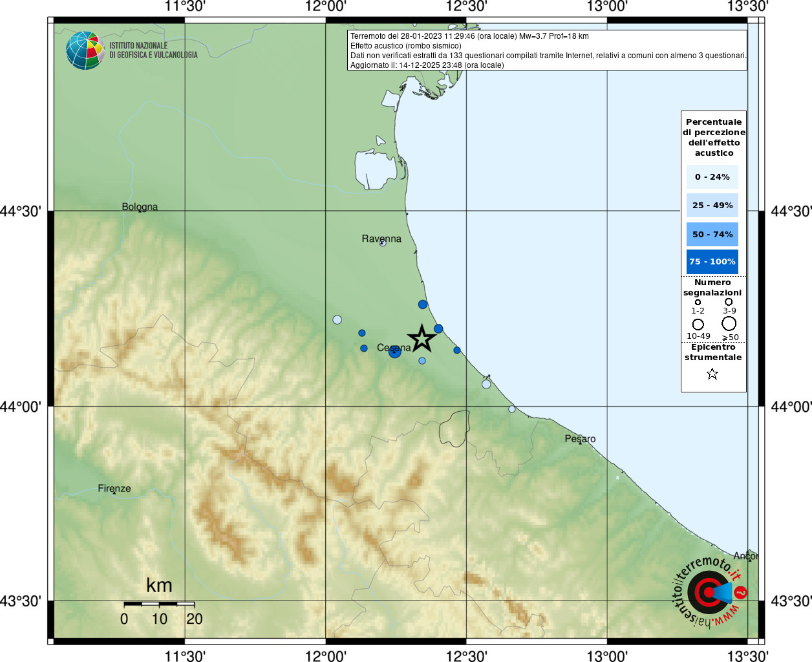Click the 75 - 100% legend swatch
This screenshot has width=812, height=662.
coord(712,262)
